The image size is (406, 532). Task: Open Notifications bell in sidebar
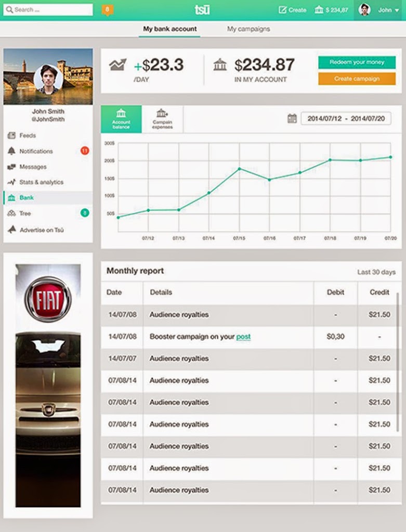[x=11, y=151]
